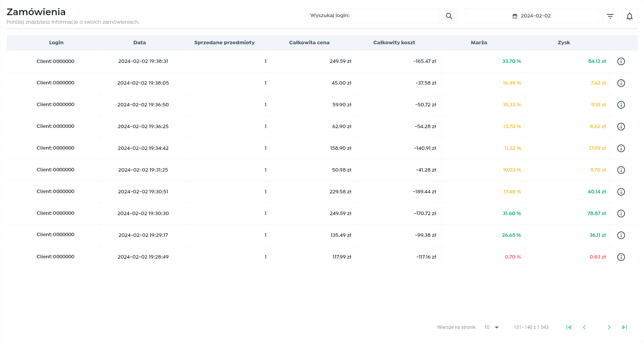Select date cell 2024-02-02 19:38:31

click(143, 61)
